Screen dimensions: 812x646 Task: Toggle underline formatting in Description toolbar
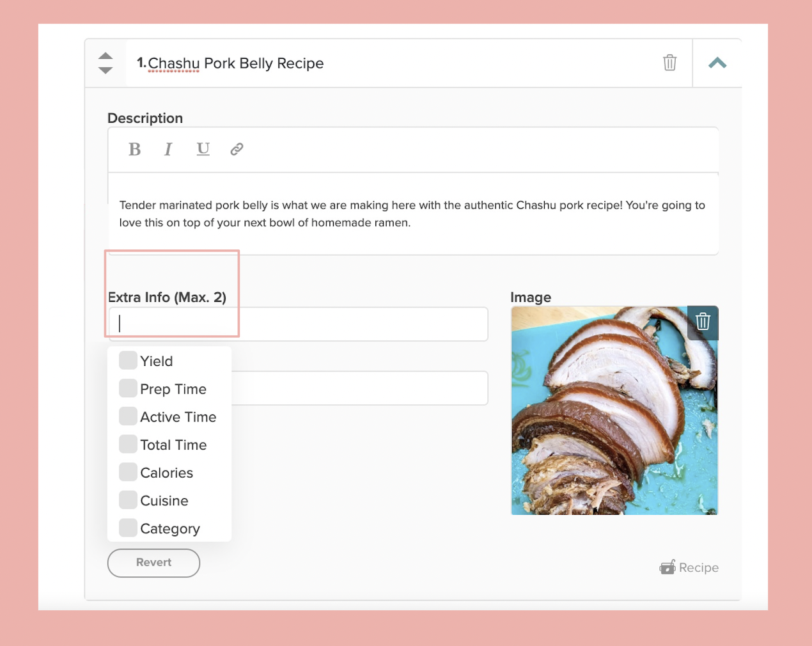(203, 149)
